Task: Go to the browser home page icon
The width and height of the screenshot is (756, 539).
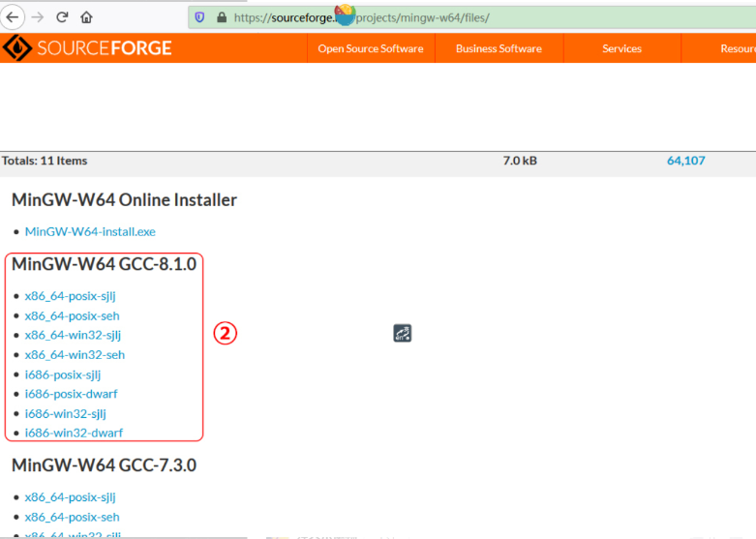Action: tap(87, 16)
